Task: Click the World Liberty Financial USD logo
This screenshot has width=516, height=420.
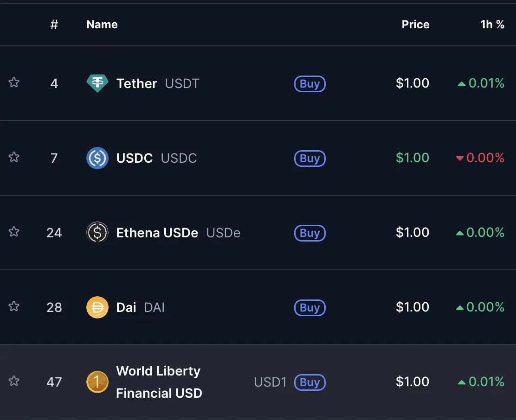Action: click(97, 382)
